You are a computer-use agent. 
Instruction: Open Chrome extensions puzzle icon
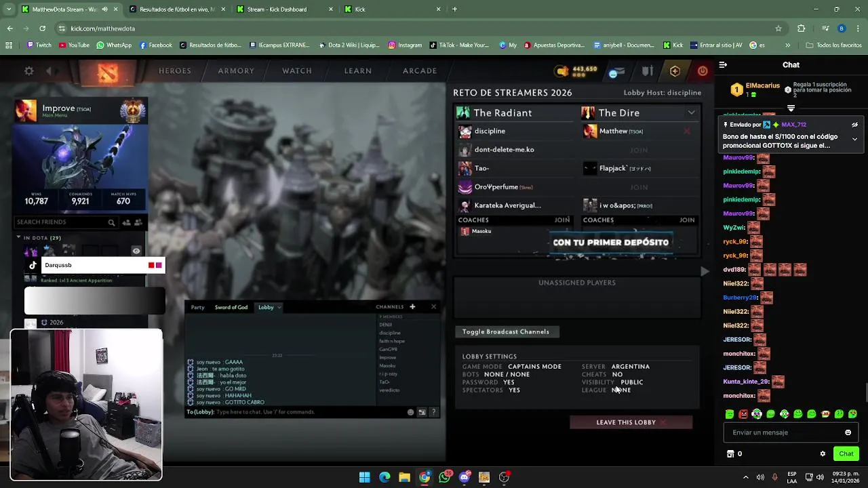802,28
